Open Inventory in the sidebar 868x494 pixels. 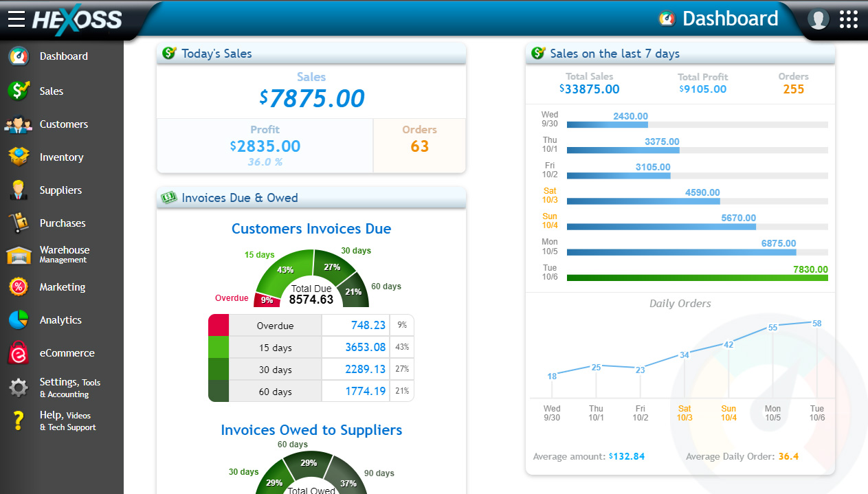click(x=61, y=157)
